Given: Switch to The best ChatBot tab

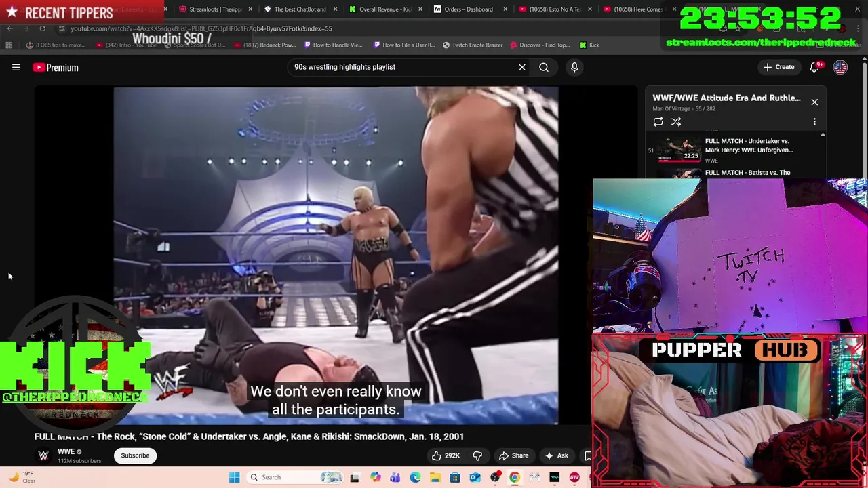Looking at the screenshot, I should click(x=300, y=9).
